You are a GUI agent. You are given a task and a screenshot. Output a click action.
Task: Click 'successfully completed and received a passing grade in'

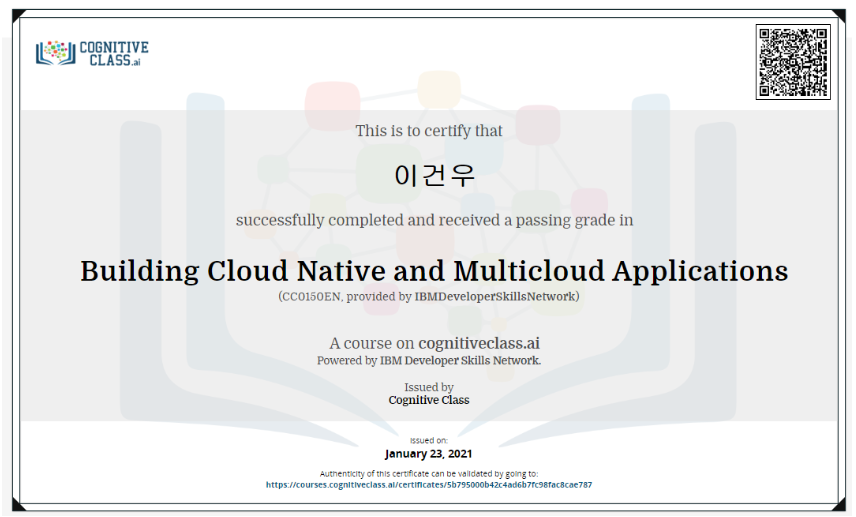pyautogui.click(x=435, y=221)
